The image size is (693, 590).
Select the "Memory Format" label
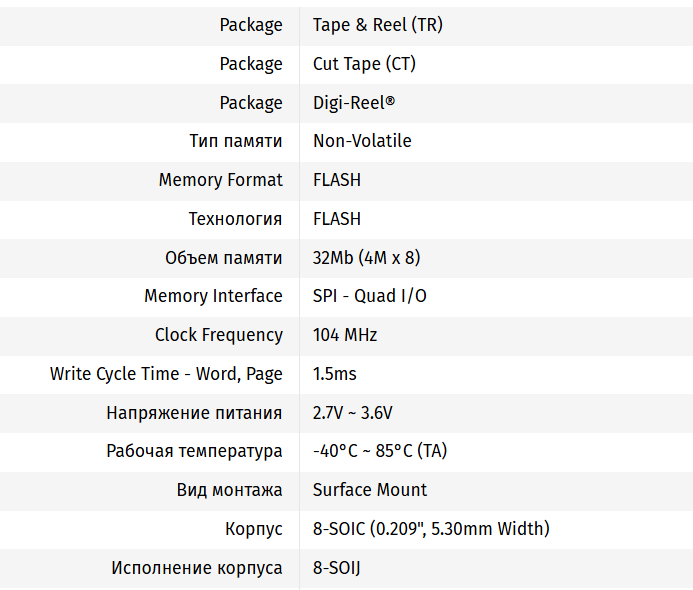point(220,180)
